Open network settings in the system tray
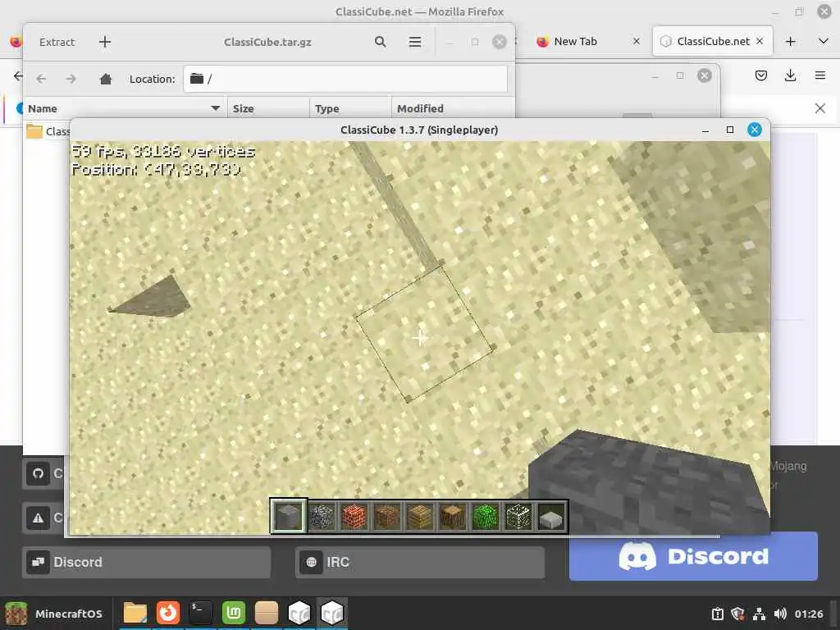This screenshot has height=630, width=840. pos(759,614)
